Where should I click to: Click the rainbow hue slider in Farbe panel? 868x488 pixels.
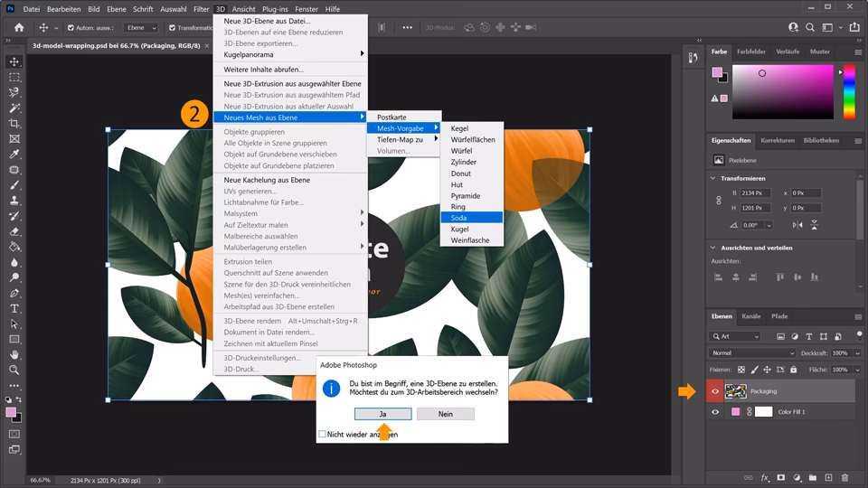click(x=849, y=92)
